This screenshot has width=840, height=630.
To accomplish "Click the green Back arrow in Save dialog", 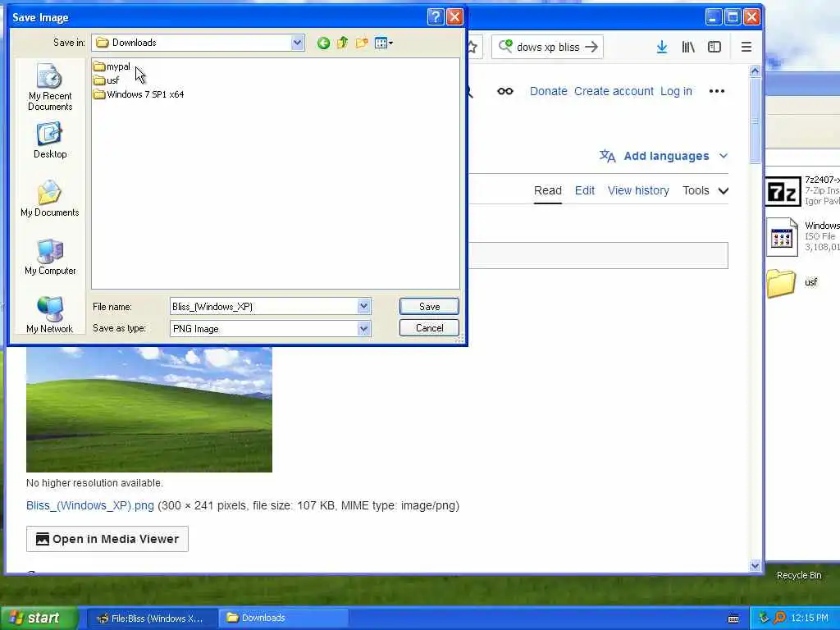I will click(x=323, y=43).
